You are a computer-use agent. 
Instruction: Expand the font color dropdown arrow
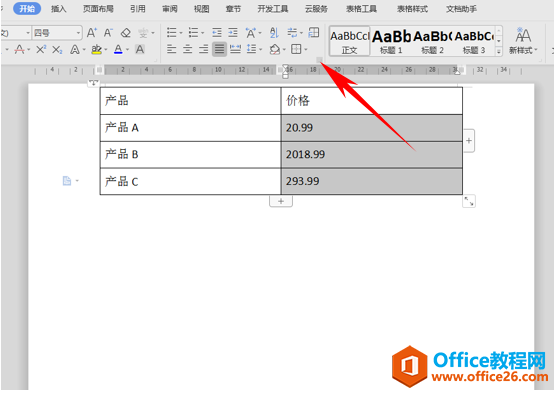127,50
